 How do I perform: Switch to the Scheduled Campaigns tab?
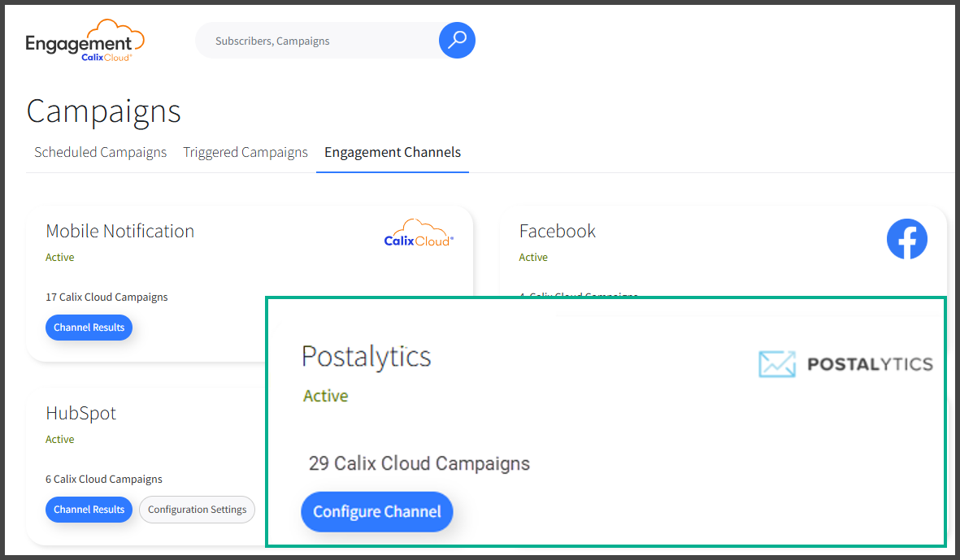pyautogui.click(x=100, y=153)
